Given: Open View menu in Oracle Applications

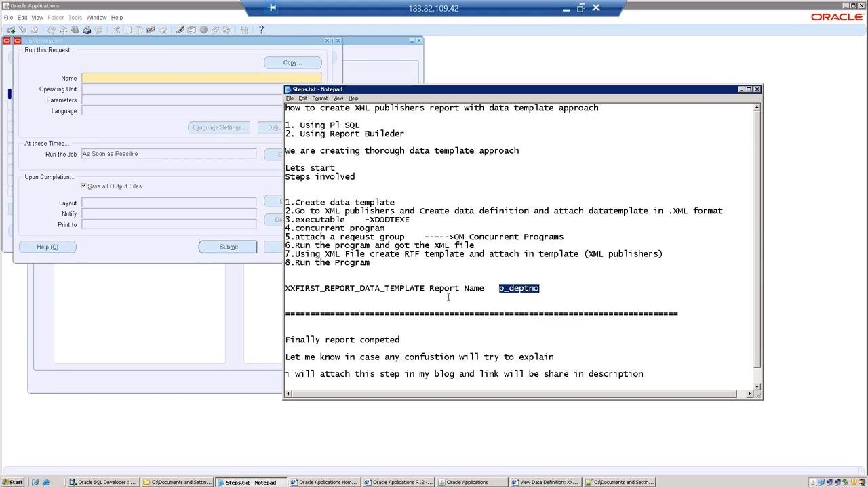Looking at the screenshot, I should [x=37, y=18].
